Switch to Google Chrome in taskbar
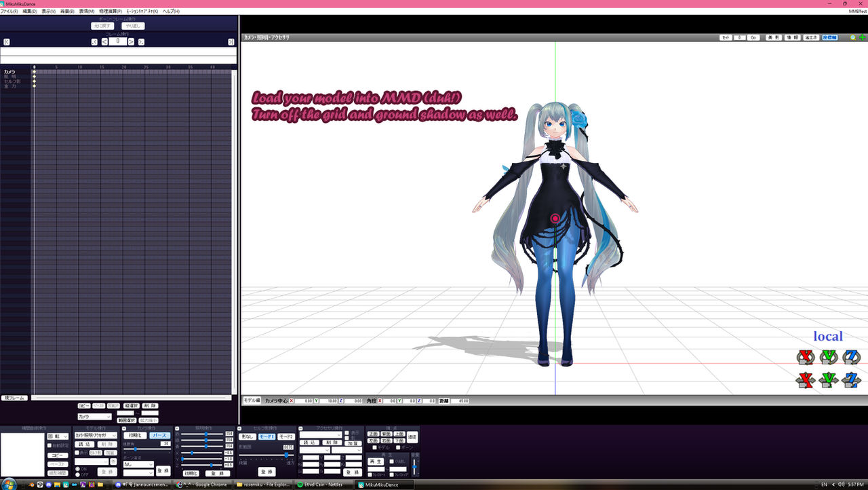Screen dimensions: 868x490 click(203, 485)
